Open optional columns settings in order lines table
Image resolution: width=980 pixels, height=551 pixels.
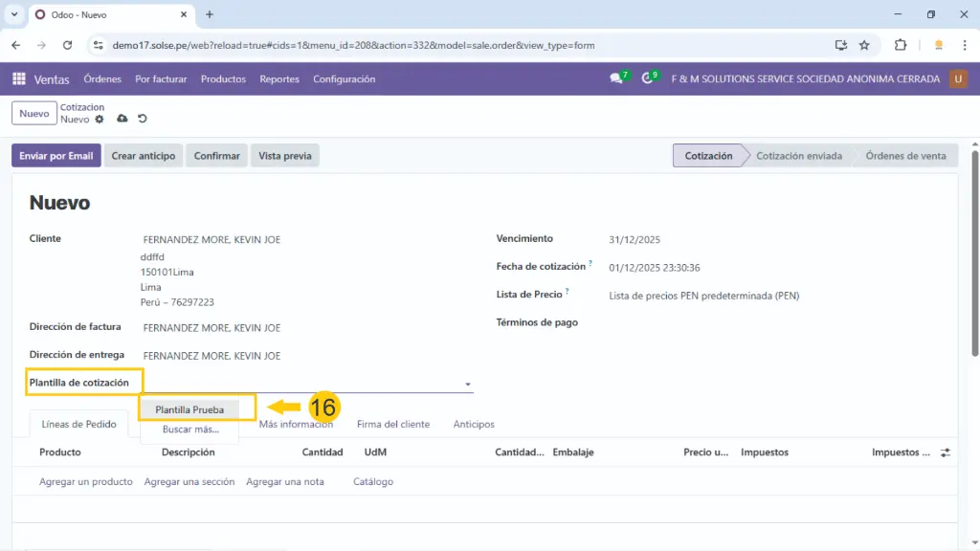coord(946,452)
